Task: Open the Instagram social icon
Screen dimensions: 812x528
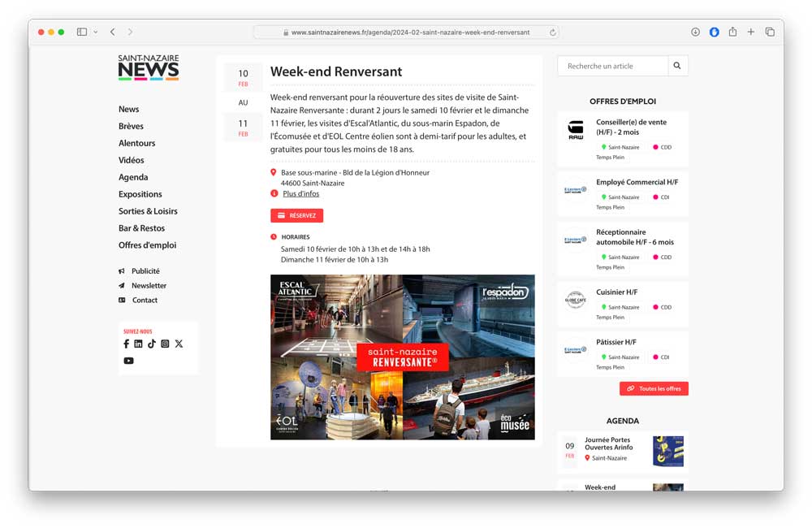Action: click(x=165, y=344)
